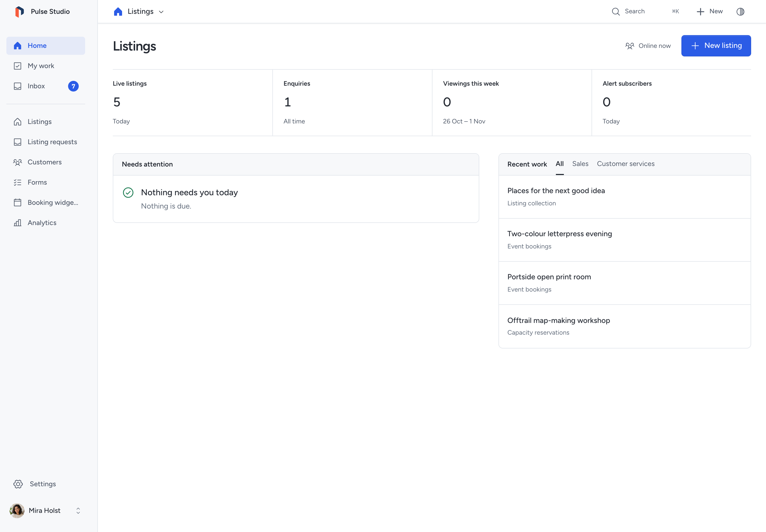Screen dimensions: 766x532
Task: Click Viewings this week stat card
Action: (x=512, y=103)
